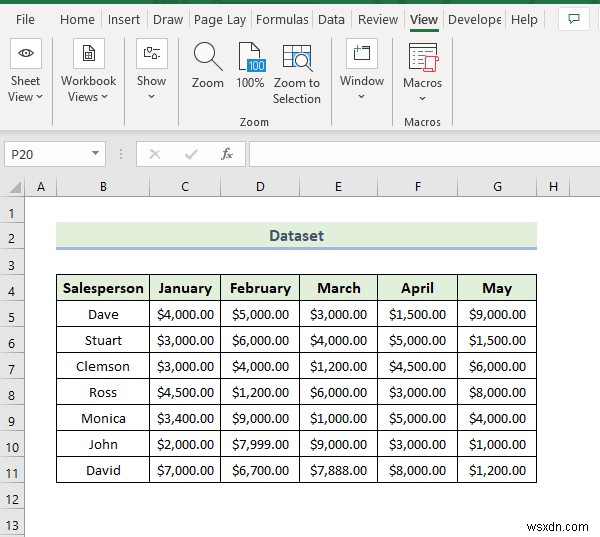Screen dimensions: 600x537
Task: Click the Select All corner triangle
Action: (15, 187)
